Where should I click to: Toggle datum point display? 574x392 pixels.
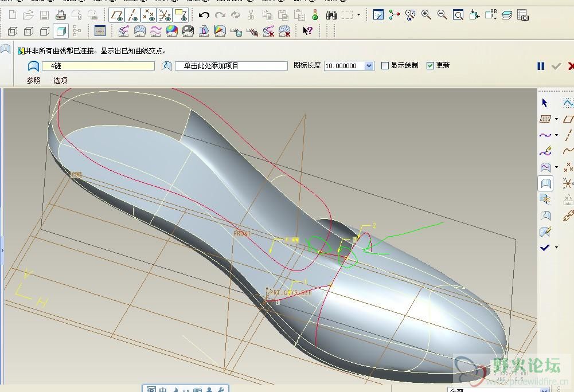[149, 15]
